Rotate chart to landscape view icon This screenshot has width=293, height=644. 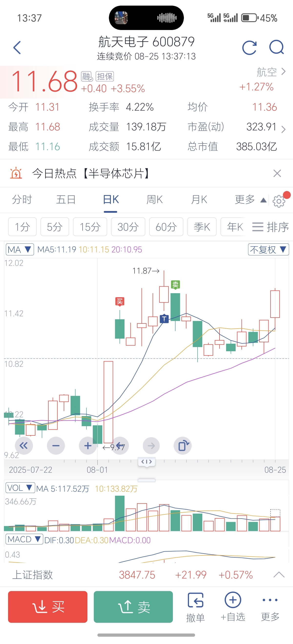click(183, 445)
